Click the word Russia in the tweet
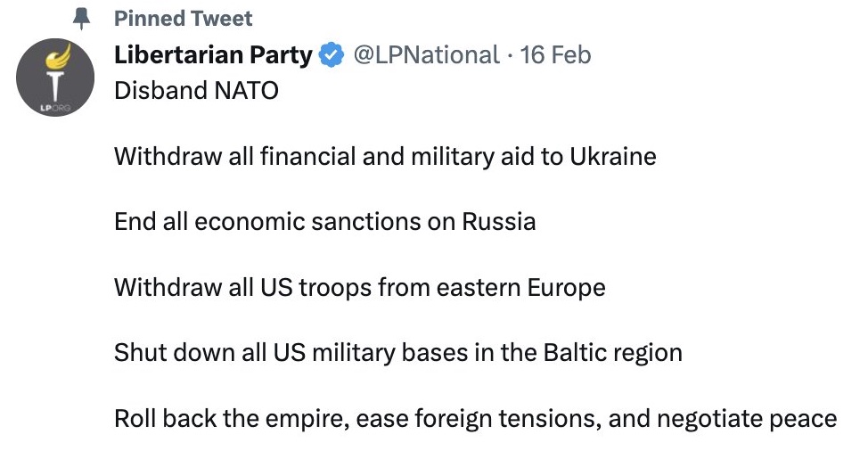This screenshot has height=451, width=868. coord(499,222)
